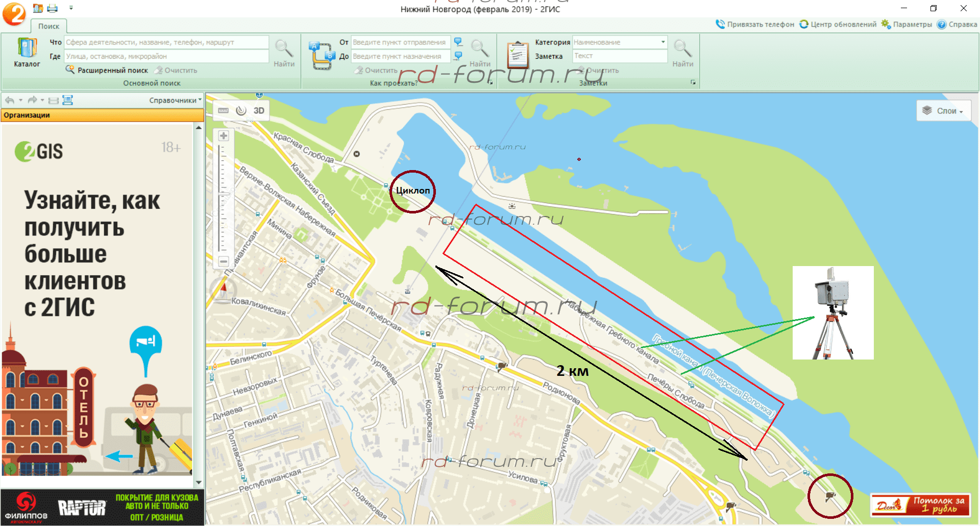Screen dimensions: 980x526
Task: Open the 2GIS orange application menu button
Action: click(14, 14)
